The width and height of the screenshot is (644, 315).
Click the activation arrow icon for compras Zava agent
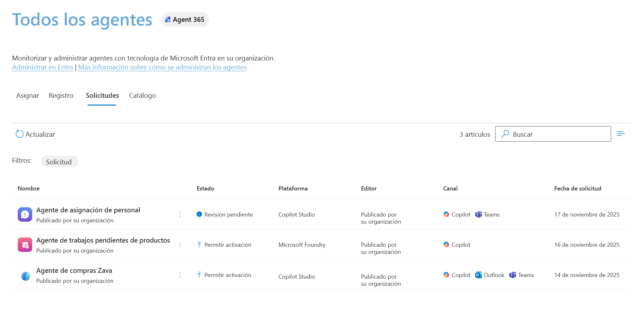199,275
